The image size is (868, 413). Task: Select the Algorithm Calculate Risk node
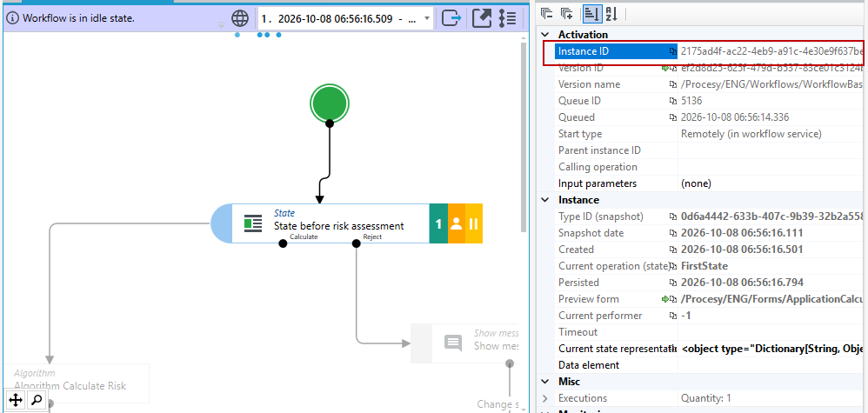click(76, 383)
